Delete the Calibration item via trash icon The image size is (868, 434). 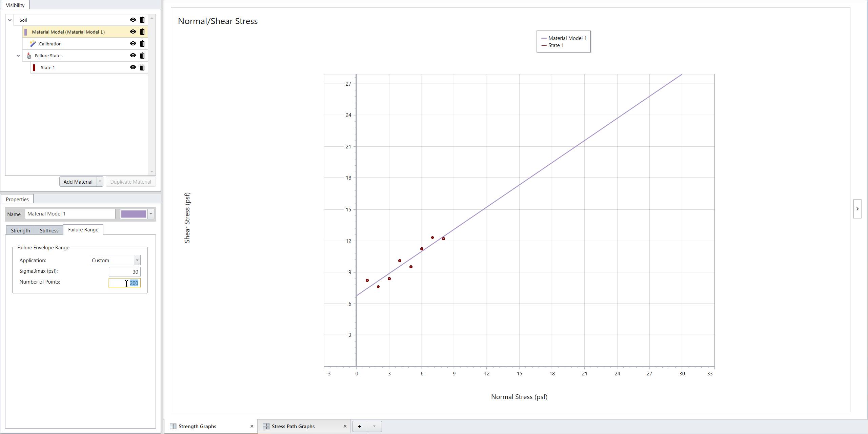pyautogui.click(x=142, y=43)
